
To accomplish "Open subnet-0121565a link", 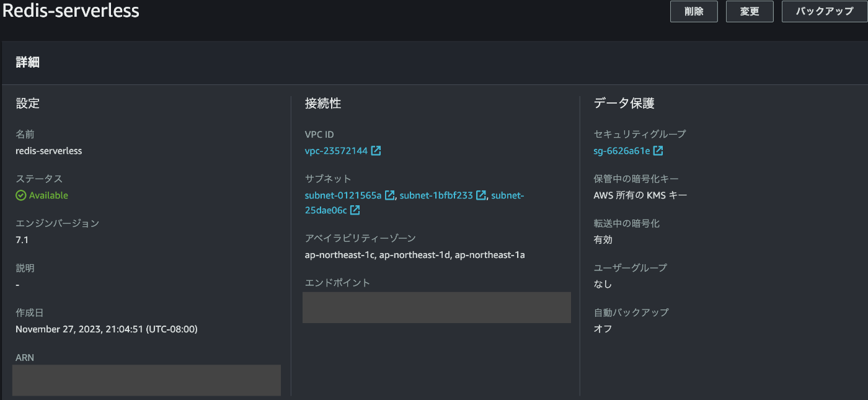I will click(343, 195).
